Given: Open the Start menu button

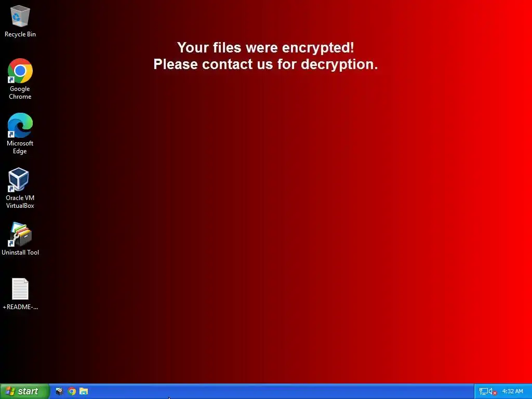Looking at the screenshot, I should 24,391.
